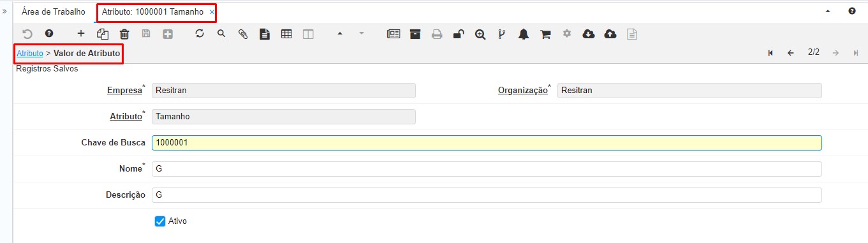Click the Save and New icon
The image size is (868, 243).
click(x=168, y=34)
